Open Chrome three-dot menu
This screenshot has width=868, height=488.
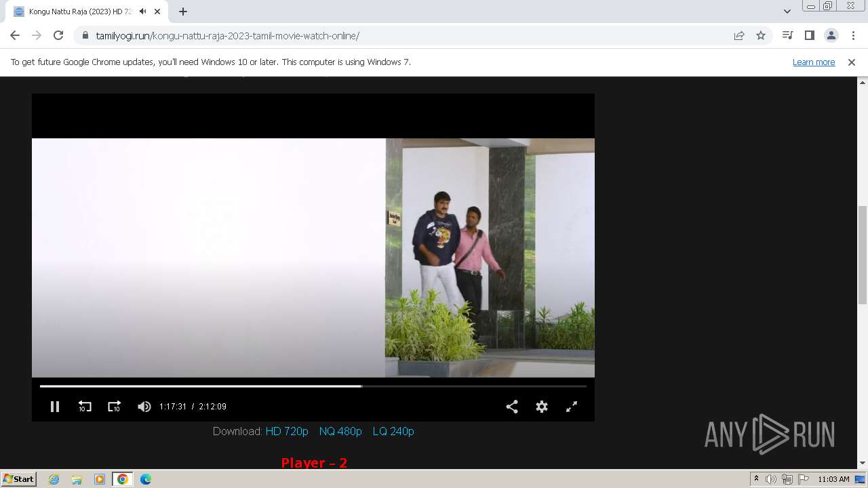(x=853, y=36)
